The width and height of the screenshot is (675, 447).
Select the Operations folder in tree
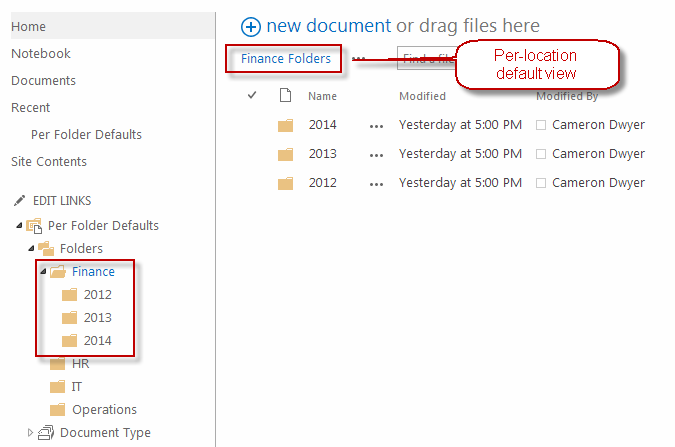(104, 409)
